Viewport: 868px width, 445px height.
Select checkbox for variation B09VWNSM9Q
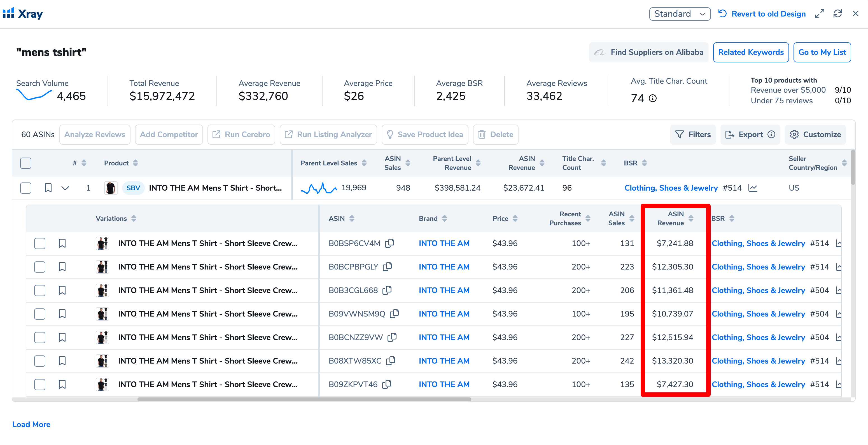coord(40,314)
